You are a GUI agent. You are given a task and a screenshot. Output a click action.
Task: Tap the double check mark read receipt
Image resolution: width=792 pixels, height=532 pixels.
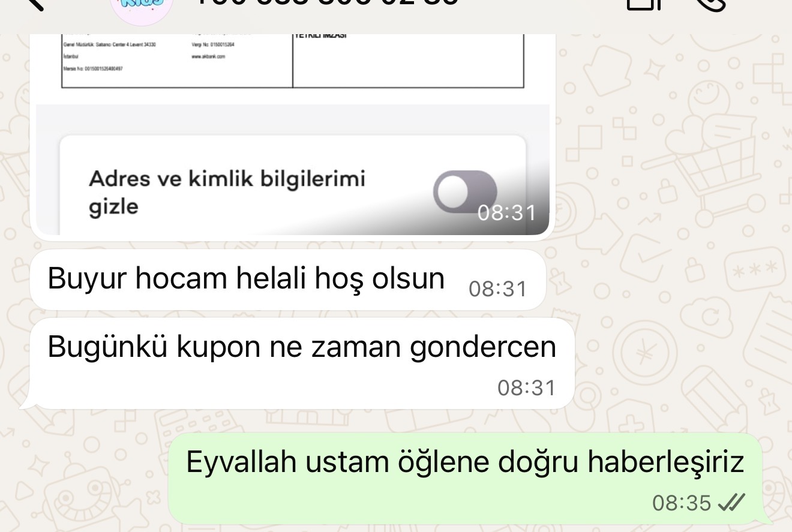click(731, 503)
